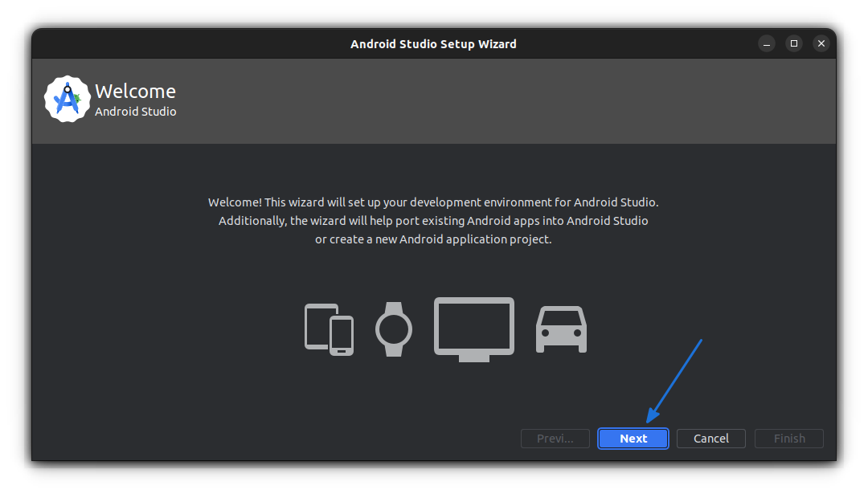Viewport: 868px width, 494px height.
Task: Proceed by clicking the Next button
Action: point(633,439)
